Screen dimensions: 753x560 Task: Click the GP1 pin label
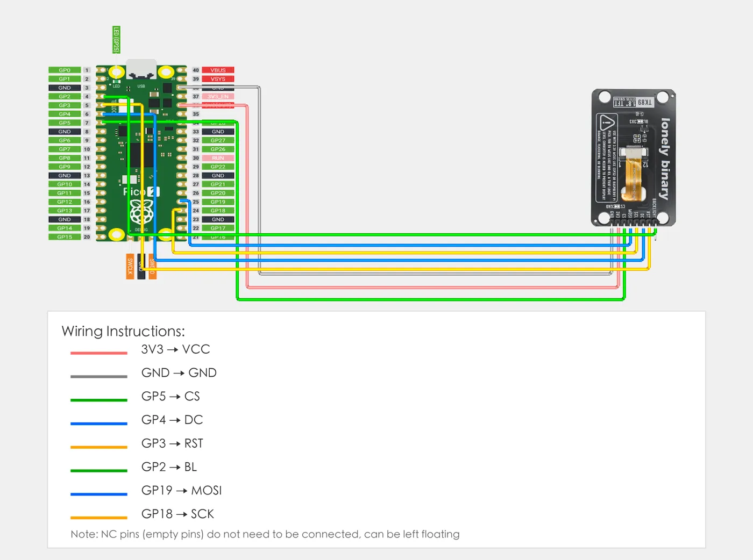click(x=65, y=79)
